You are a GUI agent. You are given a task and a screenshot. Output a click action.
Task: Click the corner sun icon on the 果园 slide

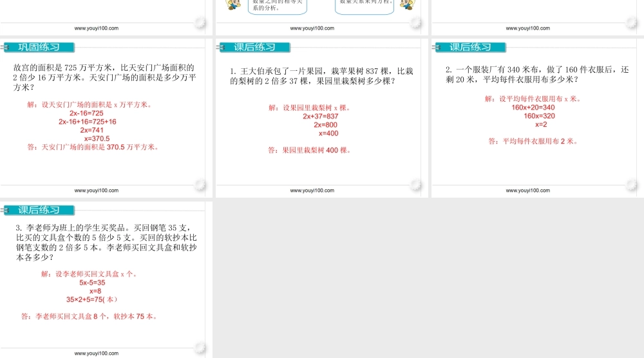click(x=416, y=186)
